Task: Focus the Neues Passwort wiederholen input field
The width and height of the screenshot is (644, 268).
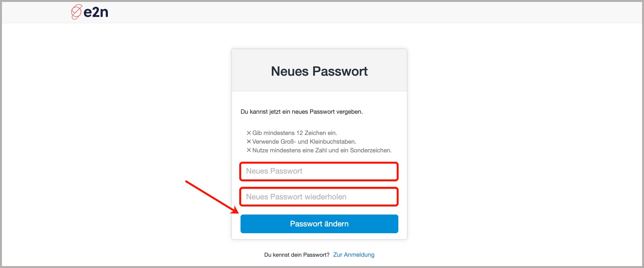Action: [319, 196]
